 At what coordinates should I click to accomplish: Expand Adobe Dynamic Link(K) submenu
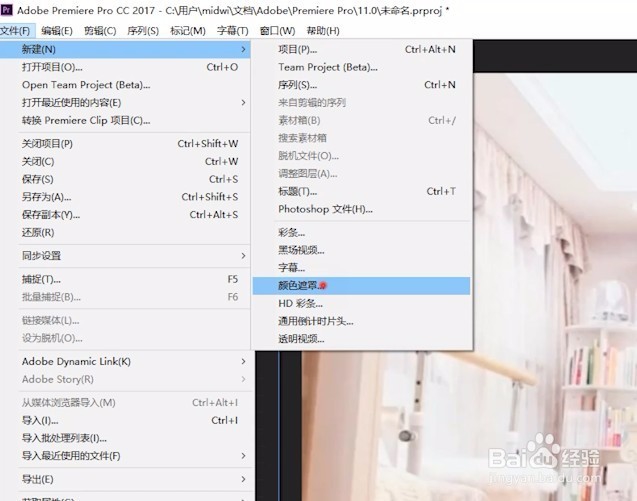(125, 361)
